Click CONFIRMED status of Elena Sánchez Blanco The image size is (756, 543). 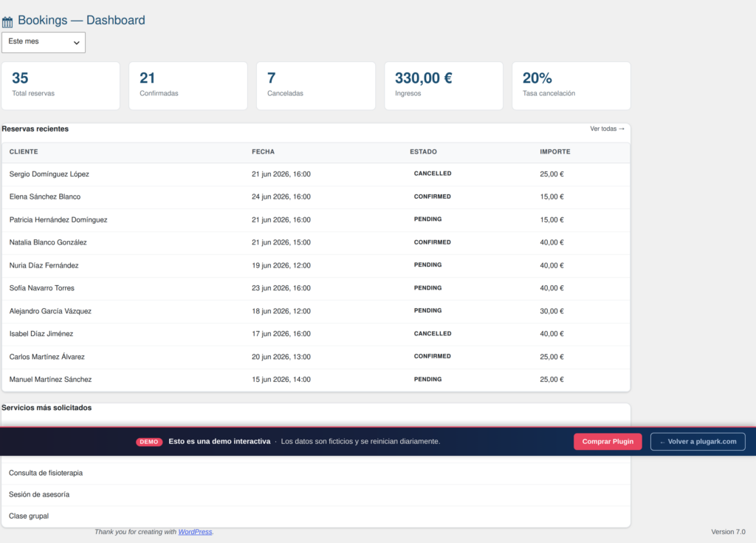[433, 197]
